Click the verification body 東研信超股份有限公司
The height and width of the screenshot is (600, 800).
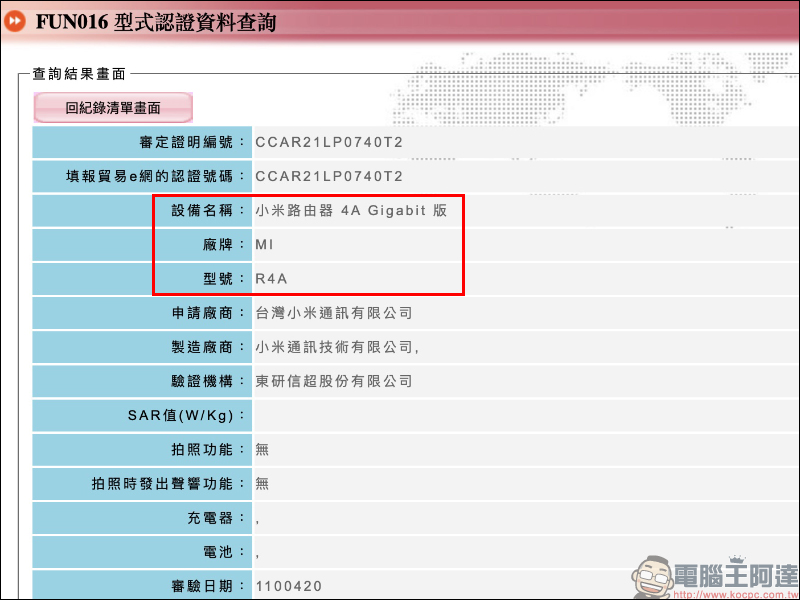[x=333, y=381]
